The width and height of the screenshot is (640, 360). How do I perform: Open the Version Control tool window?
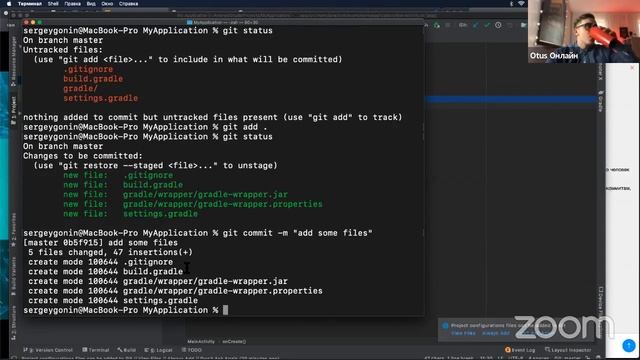(x=48, y=350)
